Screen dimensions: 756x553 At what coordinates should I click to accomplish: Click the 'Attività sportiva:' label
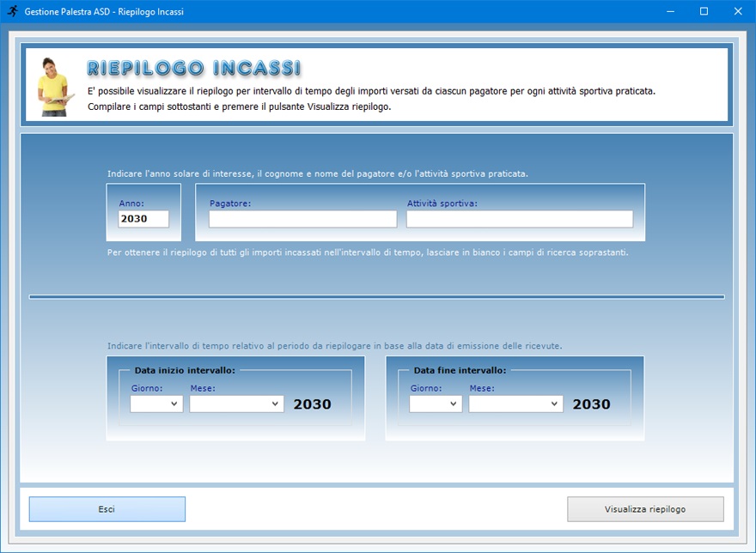442,204
